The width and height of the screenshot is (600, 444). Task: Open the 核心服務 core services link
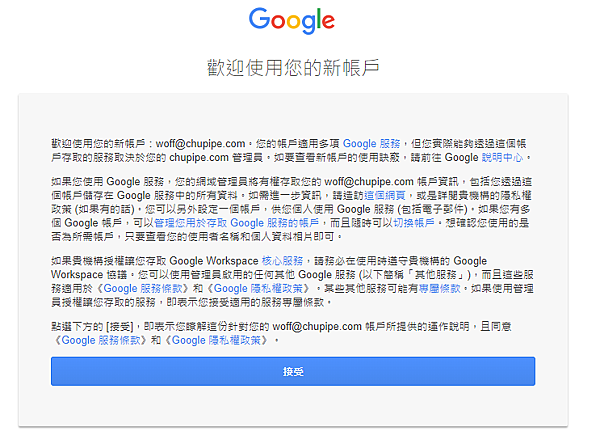[282, 261]
